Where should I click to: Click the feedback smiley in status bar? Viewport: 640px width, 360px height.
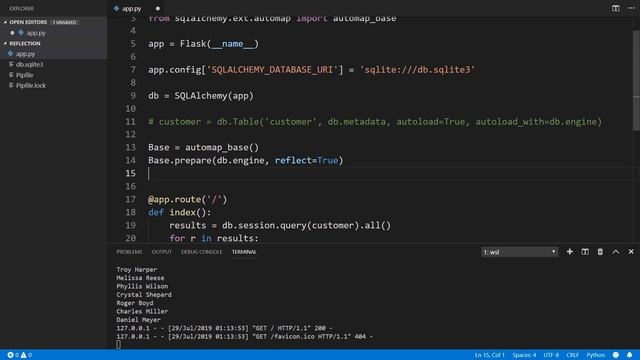[616, 355]
